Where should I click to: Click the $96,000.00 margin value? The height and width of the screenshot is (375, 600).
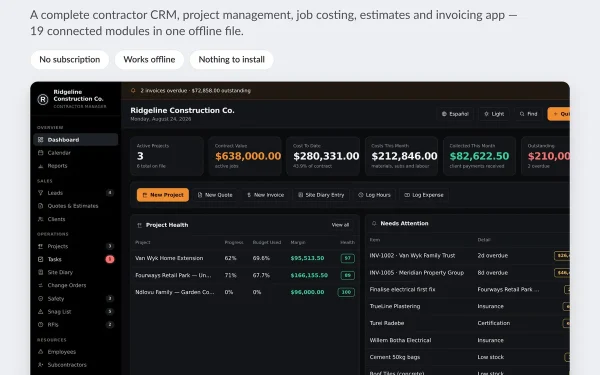(307, 292)
